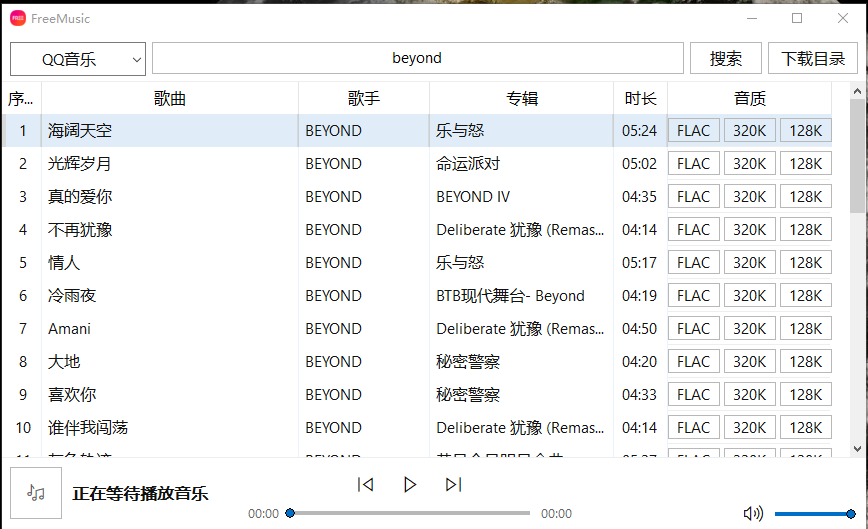Minimize the FreeMusic window
Screen dimensions: 868x529
752,18
